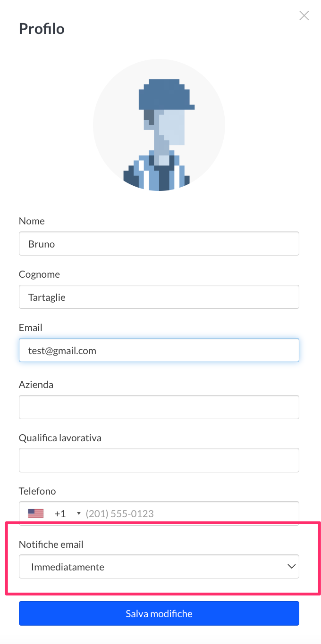321x644 pixels.
Task: Open country code list via small triangle
Action: 78,513
